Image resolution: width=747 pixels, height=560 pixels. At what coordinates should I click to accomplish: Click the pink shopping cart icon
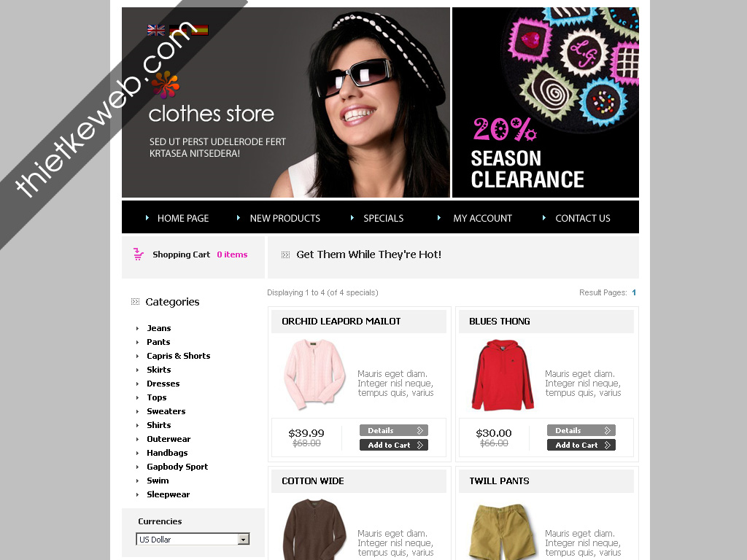138,254
